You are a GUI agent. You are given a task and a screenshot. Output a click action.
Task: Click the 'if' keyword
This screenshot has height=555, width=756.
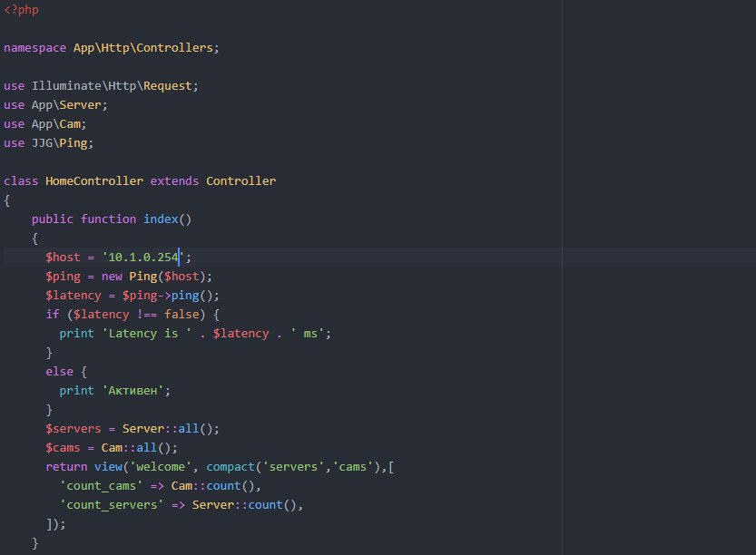pos(52,315)
